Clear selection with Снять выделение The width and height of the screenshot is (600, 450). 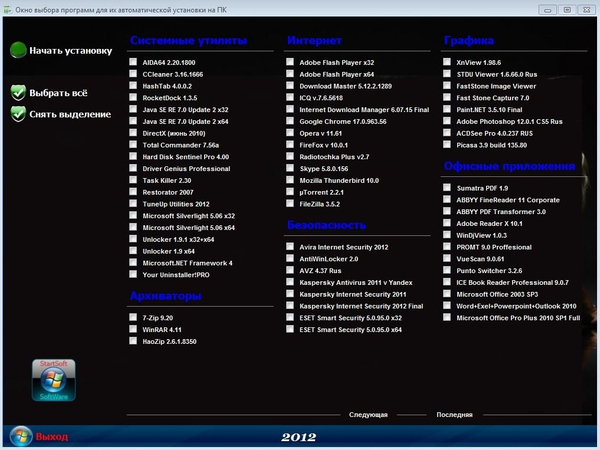pyautogui.click(x=70, y=114)
